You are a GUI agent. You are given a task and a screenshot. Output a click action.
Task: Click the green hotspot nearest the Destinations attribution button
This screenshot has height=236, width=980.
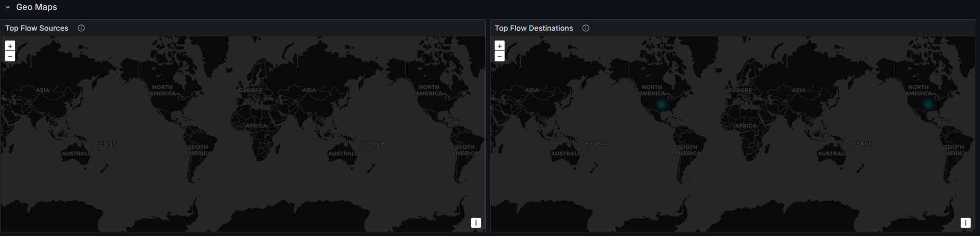click(x=928, y=104)
